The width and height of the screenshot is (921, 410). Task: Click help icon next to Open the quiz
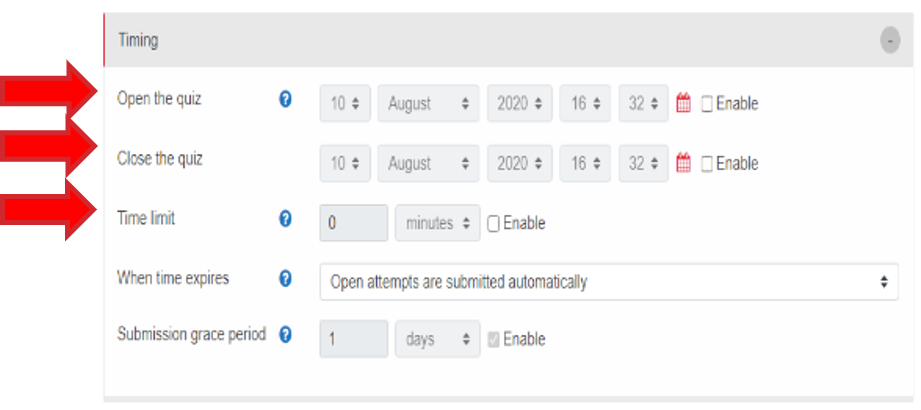point(285,100)
